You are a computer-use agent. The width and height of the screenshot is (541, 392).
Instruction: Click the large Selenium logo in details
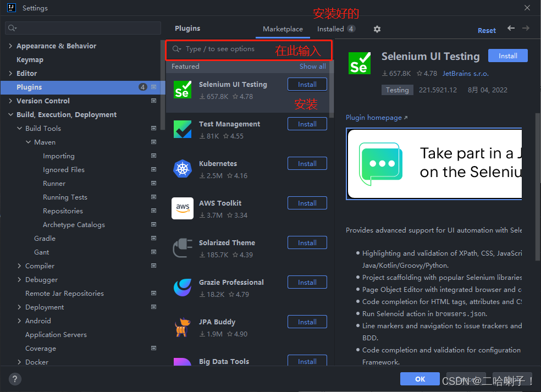(360, 63)
